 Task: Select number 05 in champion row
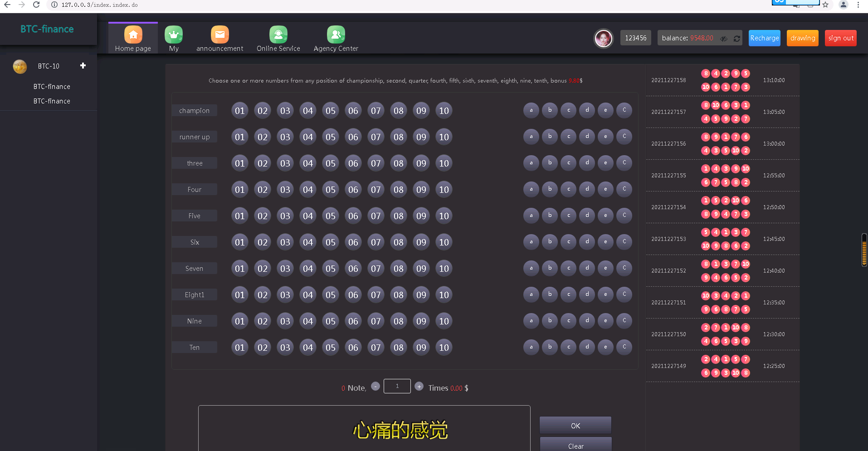tap(331, 111)
